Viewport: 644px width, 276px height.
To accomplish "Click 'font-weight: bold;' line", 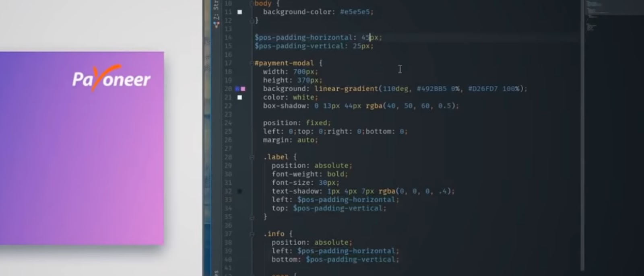I will click(310, 174).
